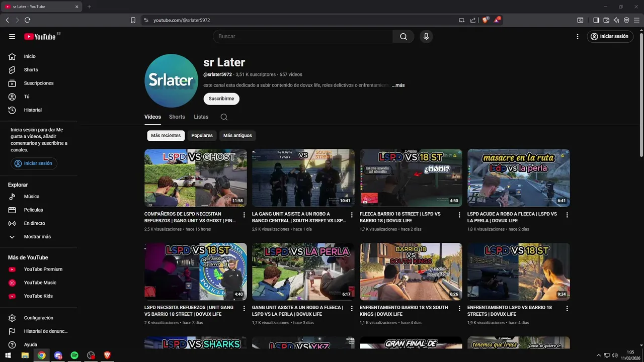Click the YouTube logo
The width and height of the screenshot is (644, 362).
[40, 37]
